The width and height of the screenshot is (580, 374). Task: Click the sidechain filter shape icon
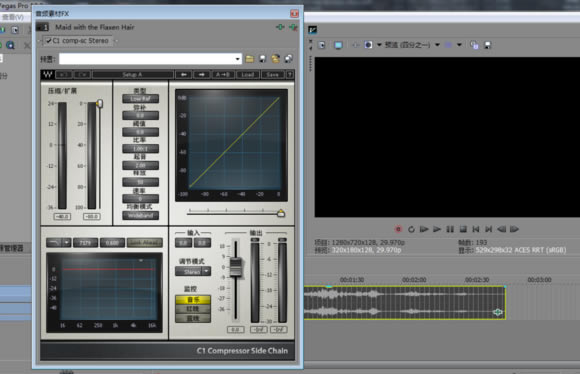click(54, 243)
